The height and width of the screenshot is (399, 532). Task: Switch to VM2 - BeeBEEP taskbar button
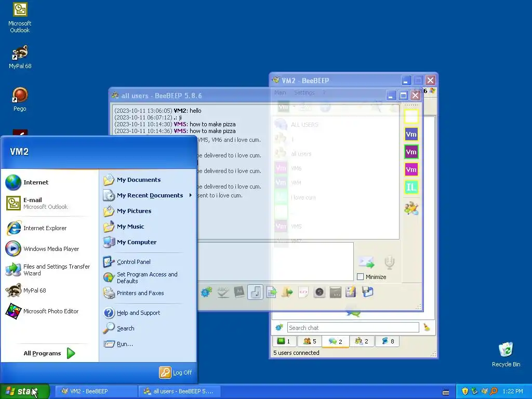click(96, 391)
